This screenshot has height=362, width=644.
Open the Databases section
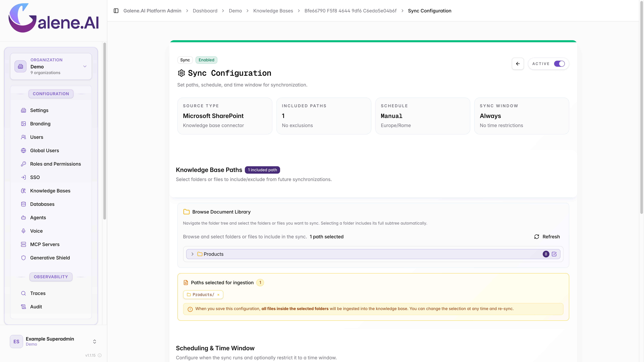pyautogui.click(x=42, y=204)
